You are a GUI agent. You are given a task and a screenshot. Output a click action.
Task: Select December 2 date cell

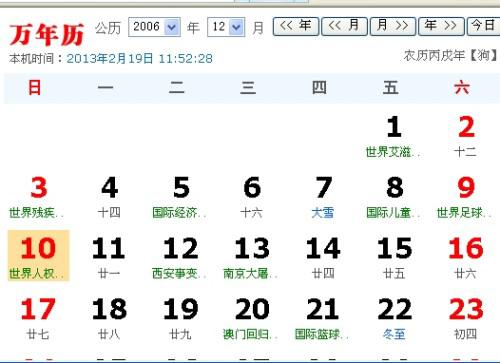click(466, 136)
